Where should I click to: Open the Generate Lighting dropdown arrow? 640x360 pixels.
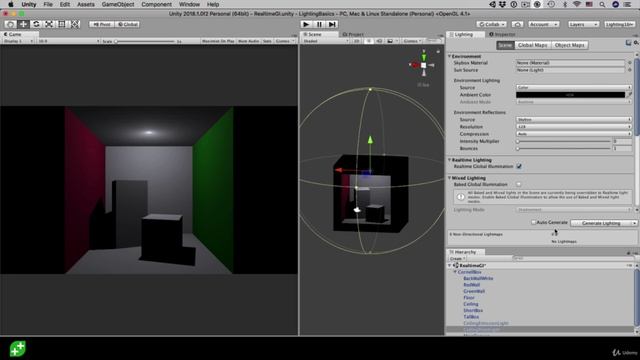pyautogui.click(x=634, y=223)
